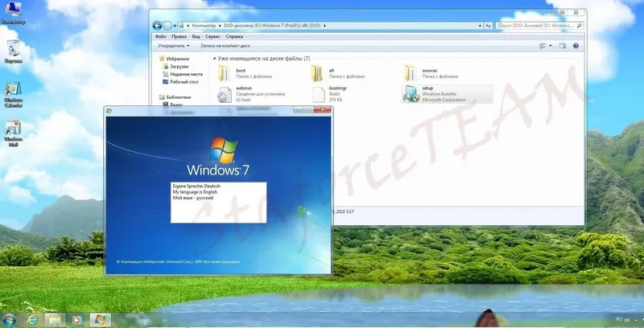Toggle the preview pane icon
Viewport: 644px width, 328px height.
(x=563, y=46)
